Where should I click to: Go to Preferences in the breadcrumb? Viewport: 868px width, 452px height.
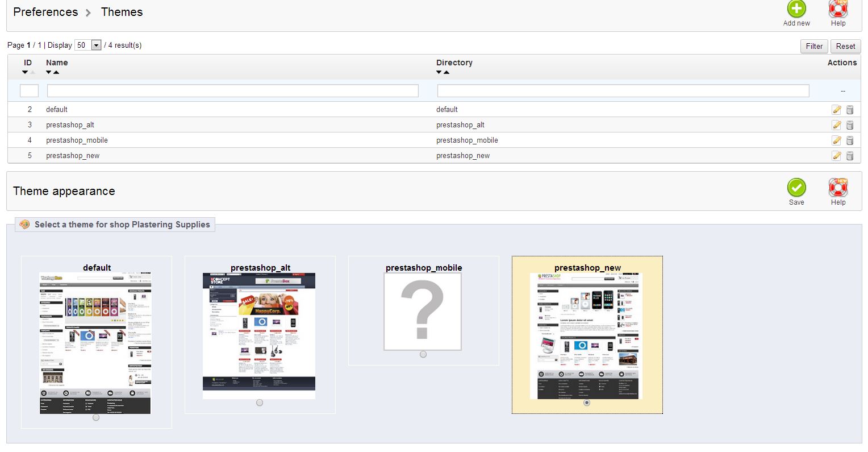point(45,12)
